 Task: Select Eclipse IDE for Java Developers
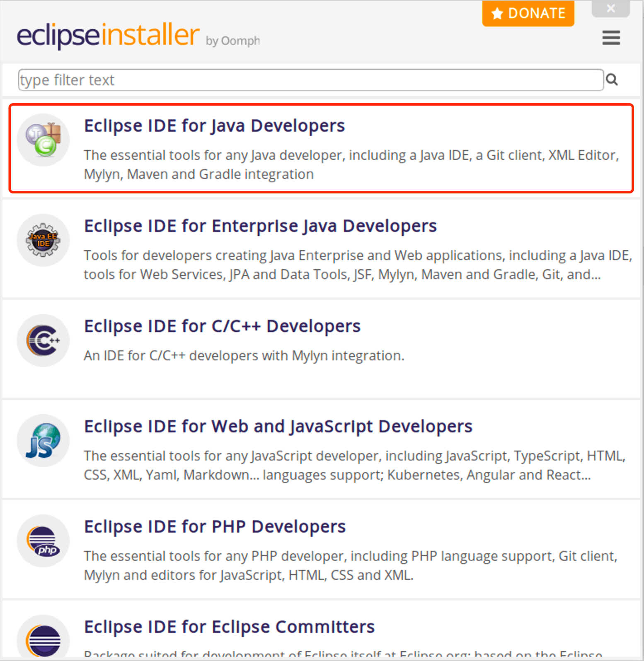[x=321, y=148]
